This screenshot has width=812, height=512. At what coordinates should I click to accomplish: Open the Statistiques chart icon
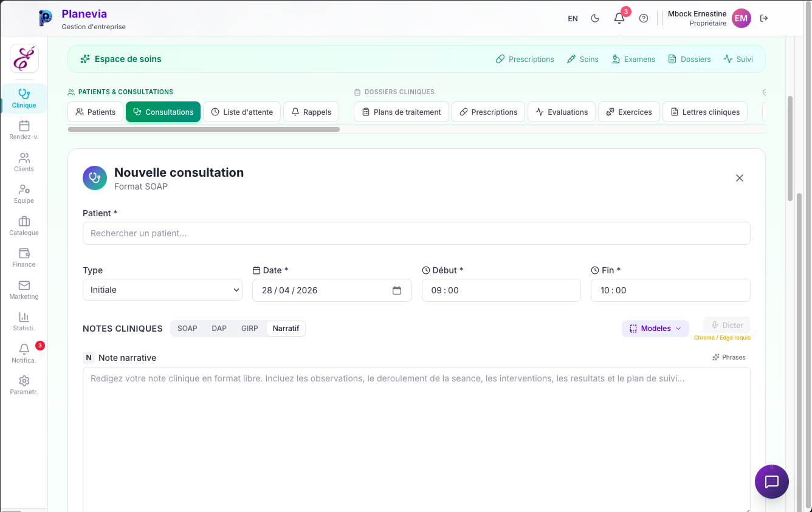coord(24,317)
